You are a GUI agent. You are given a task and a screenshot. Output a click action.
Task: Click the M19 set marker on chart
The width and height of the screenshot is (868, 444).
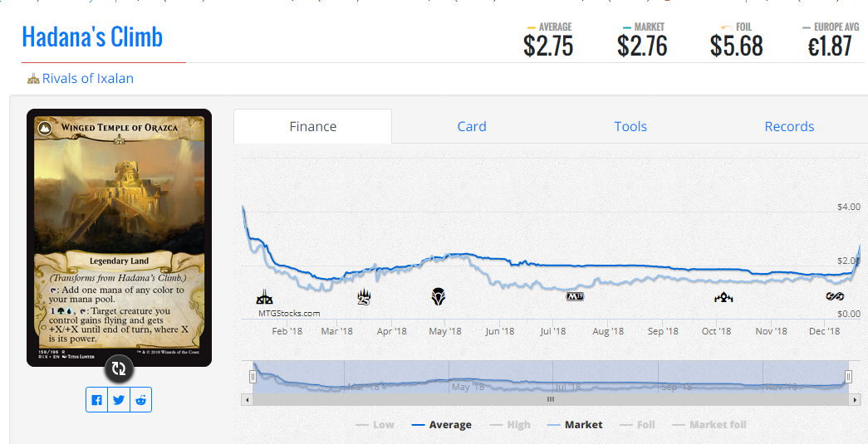click(575, 297)
